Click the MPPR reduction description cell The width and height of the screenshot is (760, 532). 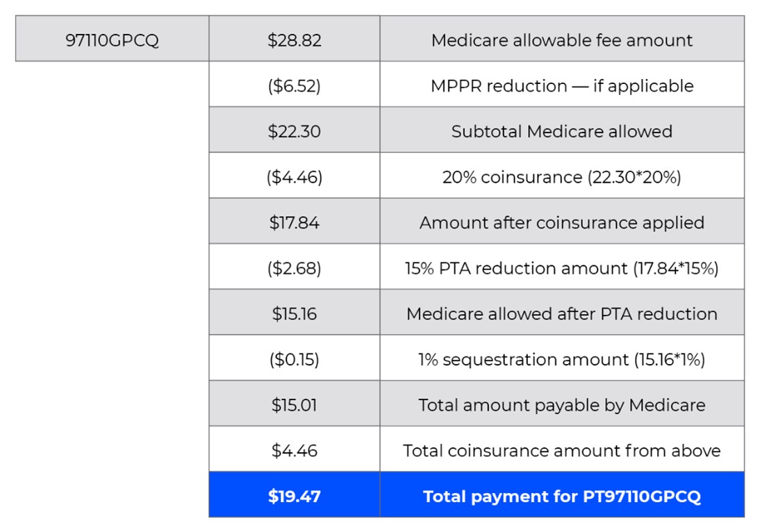click(561, 86)
